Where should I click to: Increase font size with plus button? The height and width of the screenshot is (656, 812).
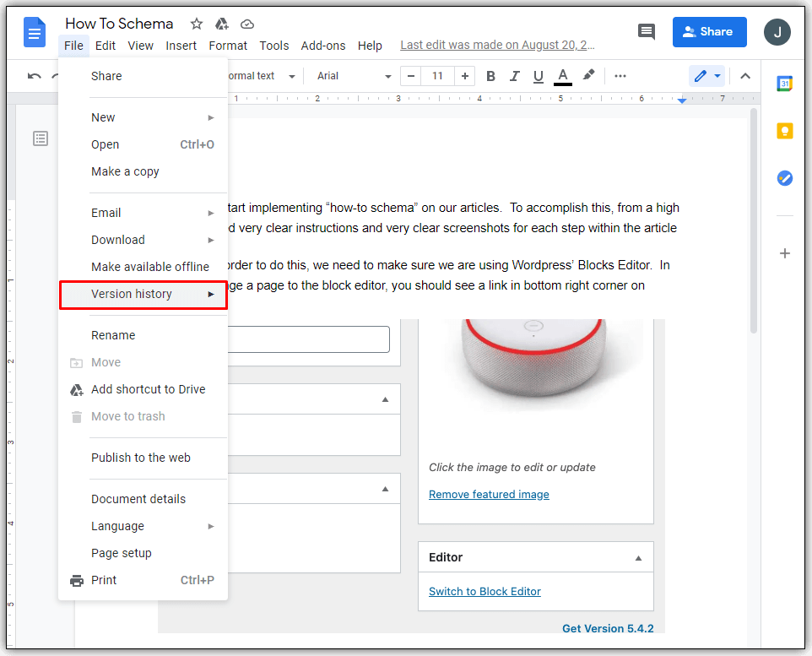464,76
